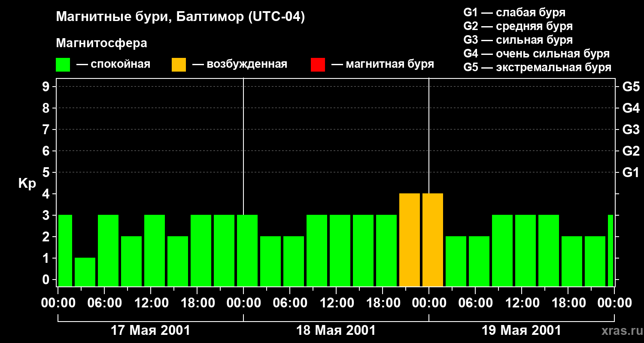Click the orange bar just before midnight 18 May
The image size is (644, 343).
click(409, 240)
